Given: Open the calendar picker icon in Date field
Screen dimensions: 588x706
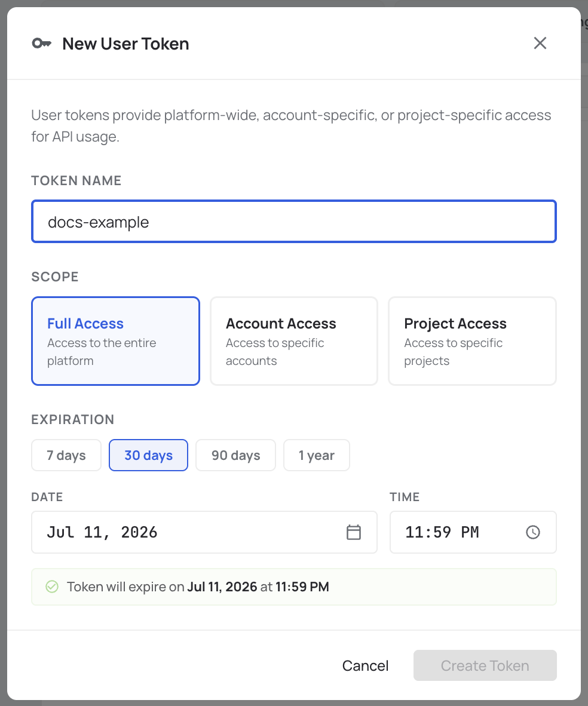Looking at the screenshot, I should (354, 532).
